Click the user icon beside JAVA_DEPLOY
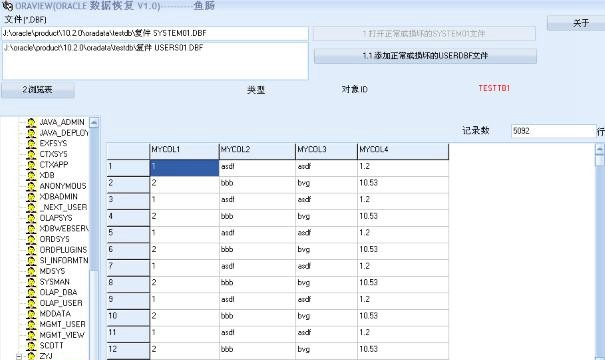605x360 pixels. coord(31,133)
